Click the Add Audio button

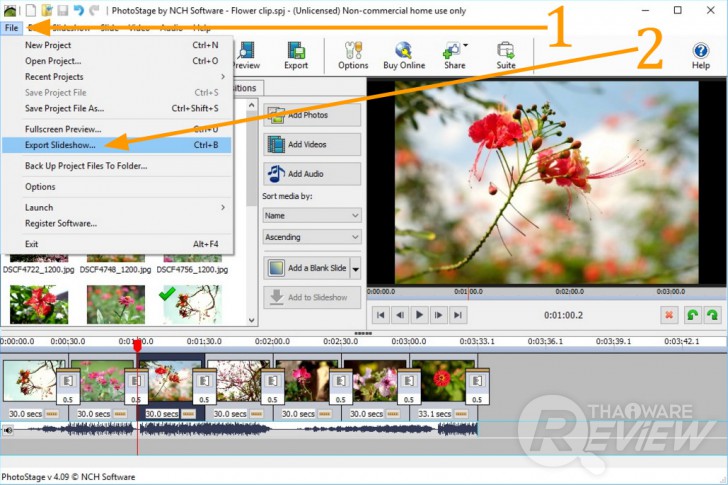click(312, 174)
